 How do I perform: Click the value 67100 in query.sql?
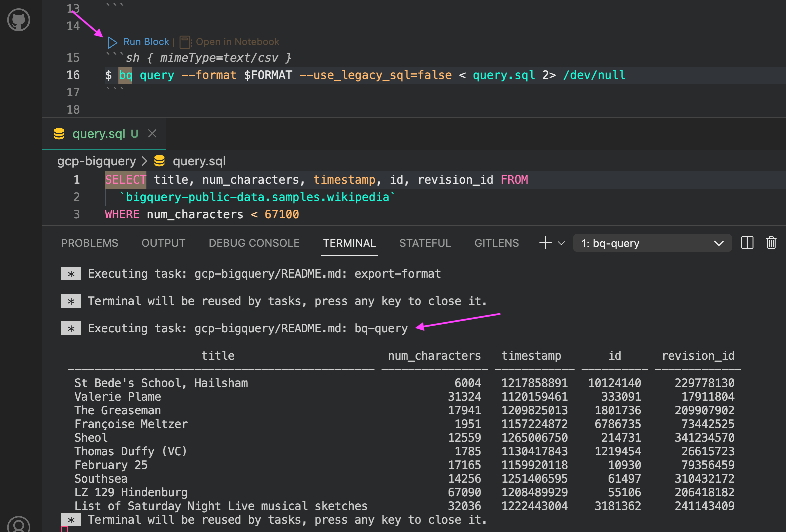pyautogui.click(x=282, y=215)
